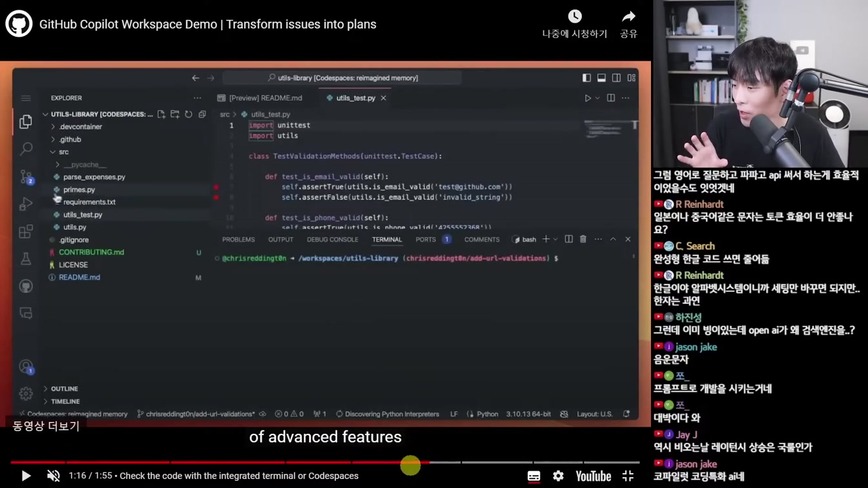Create new file in Explorer
Screen dimensions: 868x488
[x=161, y=114]
